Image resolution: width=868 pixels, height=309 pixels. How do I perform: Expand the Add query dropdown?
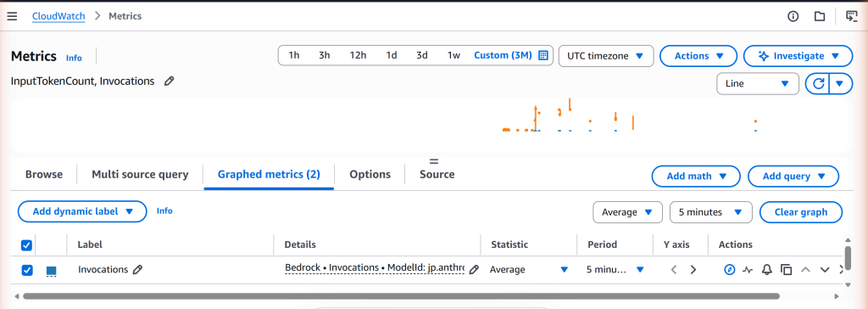[793, 177]
